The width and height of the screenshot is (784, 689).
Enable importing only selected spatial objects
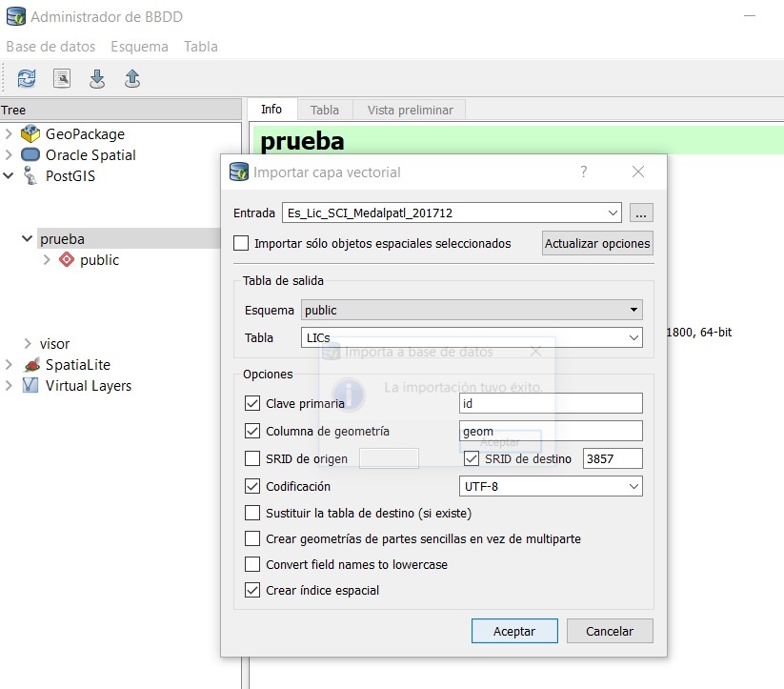(241, 243)
